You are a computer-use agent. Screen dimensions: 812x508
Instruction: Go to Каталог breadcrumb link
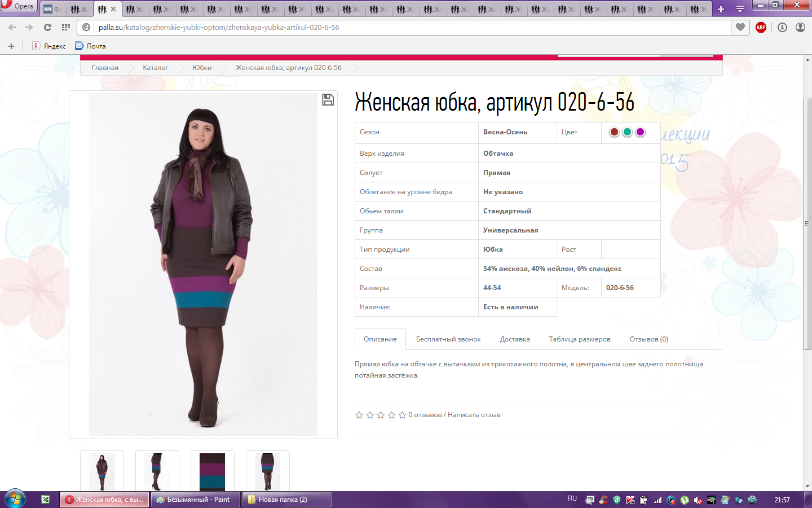point(155,68)
